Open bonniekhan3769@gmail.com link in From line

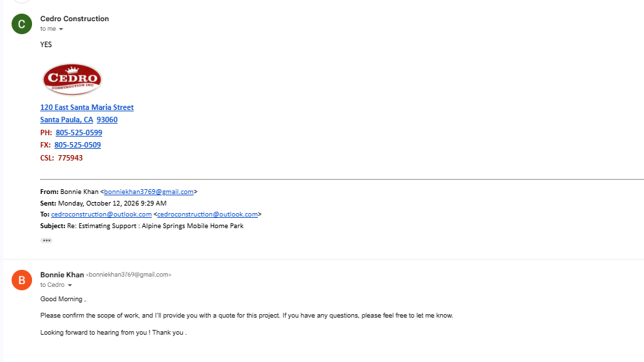click(149, 192)
